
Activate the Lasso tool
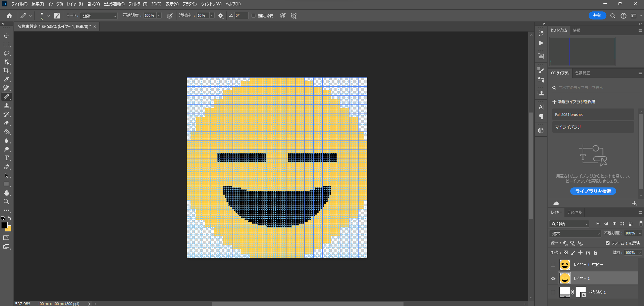[6, 53]
